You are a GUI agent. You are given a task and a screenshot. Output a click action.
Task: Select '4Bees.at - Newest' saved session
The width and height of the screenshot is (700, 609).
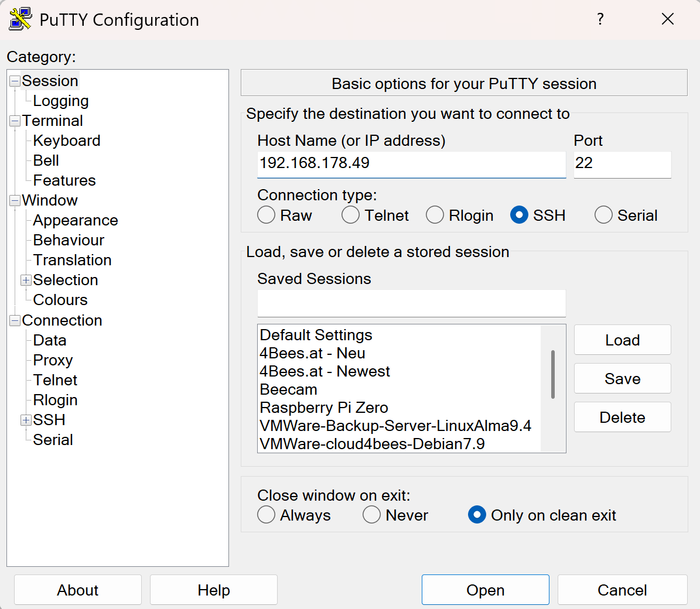[399, 371]
